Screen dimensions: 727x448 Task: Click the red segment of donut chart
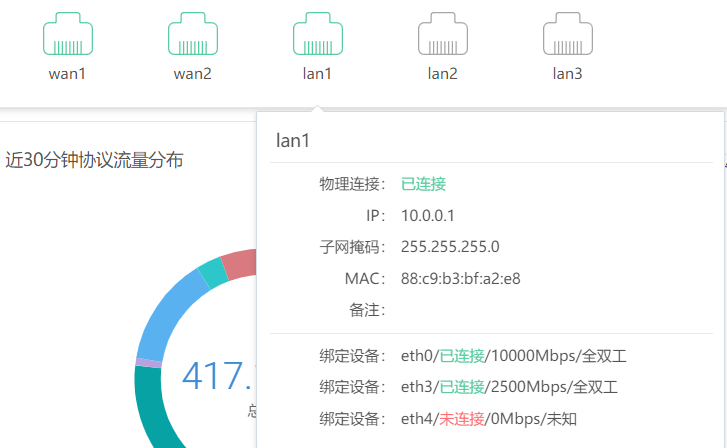point(240,264)
